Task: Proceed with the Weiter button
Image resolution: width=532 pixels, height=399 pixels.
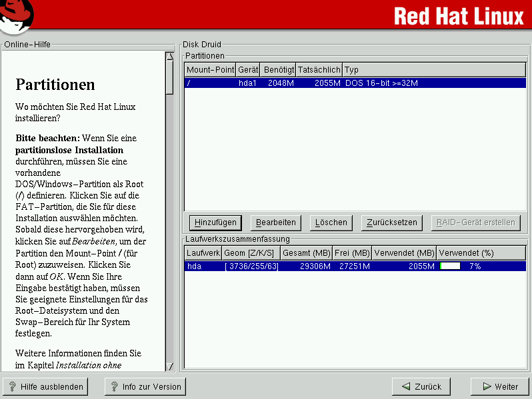Action: 499,386
